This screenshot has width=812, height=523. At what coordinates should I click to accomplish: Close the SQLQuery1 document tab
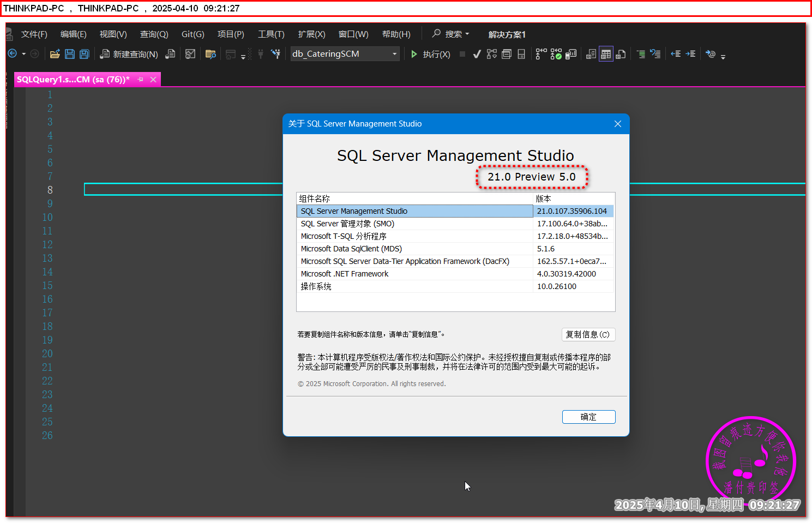pos(153,80)
